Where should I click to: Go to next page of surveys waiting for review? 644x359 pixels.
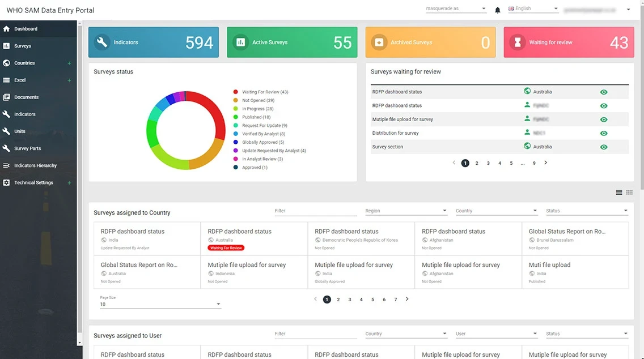(x=545, y=163)
